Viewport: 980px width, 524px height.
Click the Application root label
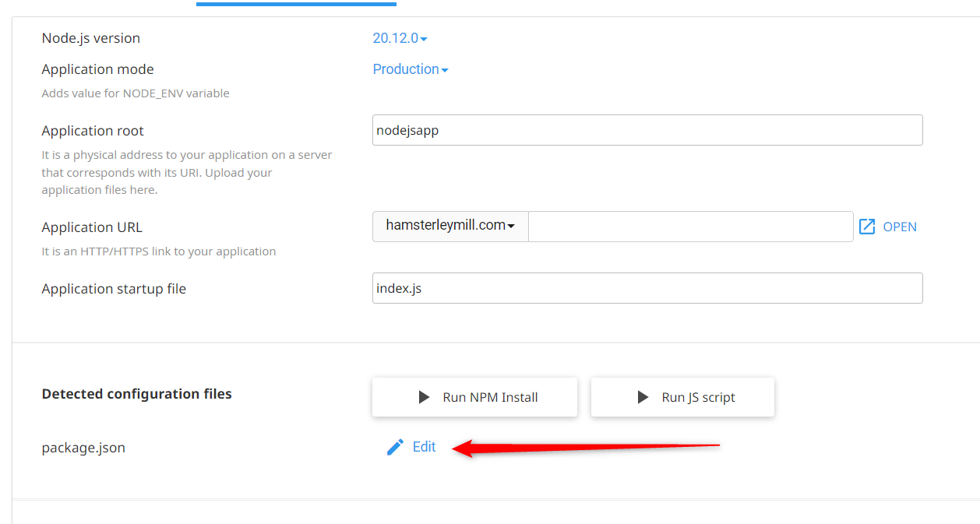pyautogui.click(x=93, y=131)
